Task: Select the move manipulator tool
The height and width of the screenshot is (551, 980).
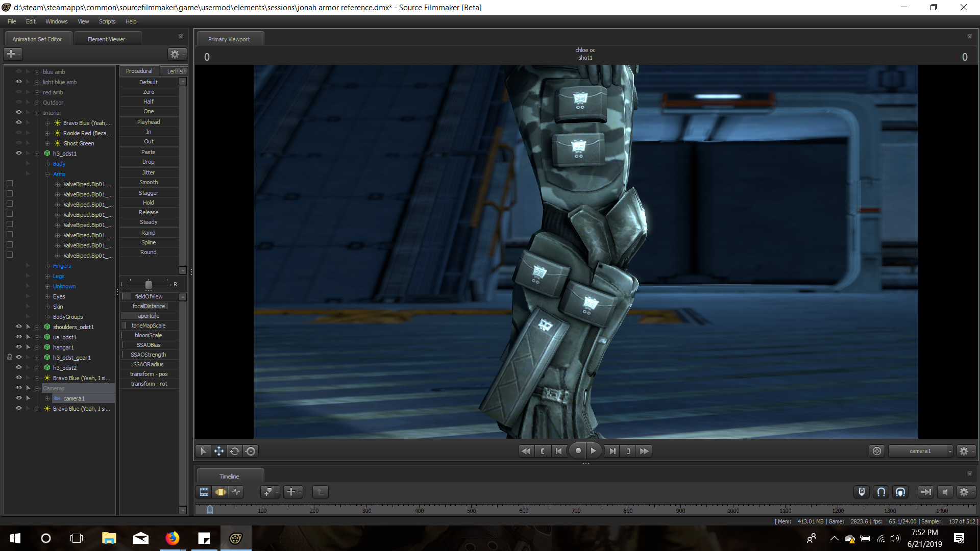Action: (x=218, y=451)
